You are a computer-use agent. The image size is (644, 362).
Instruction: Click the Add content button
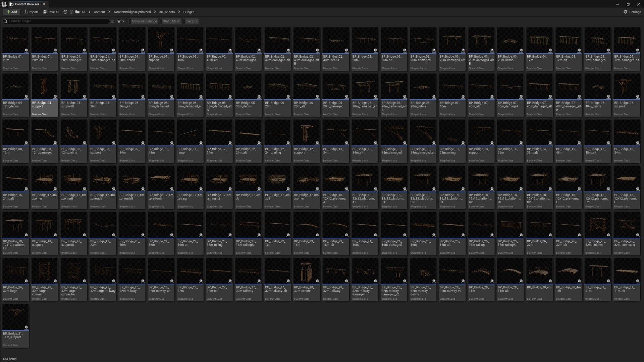pyautogui.click(x=12, y=12)
